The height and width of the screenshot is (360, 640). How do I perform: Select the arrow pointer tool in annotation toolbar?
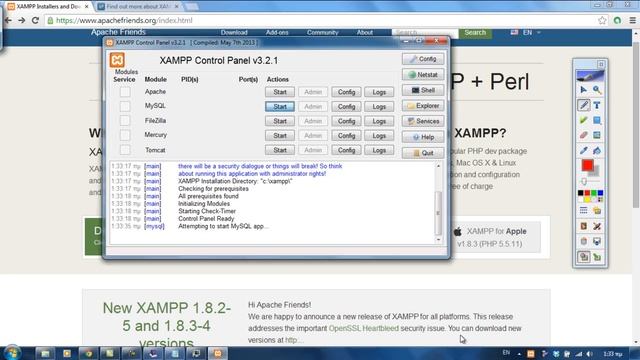[584, 90]
